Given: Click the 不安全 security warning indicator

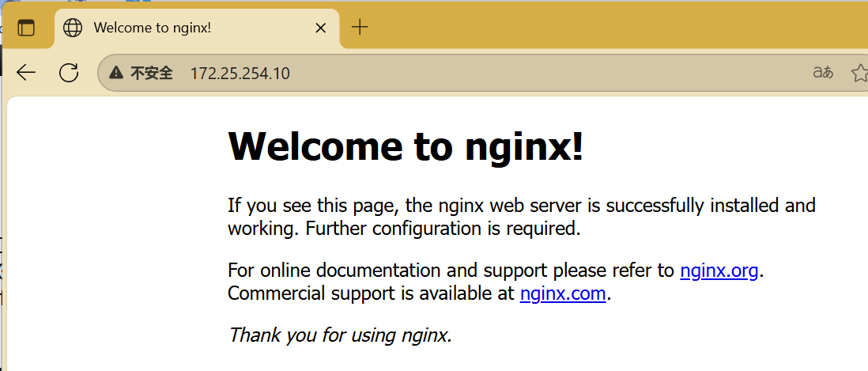Looking at the screenshot, I should [142, 73].
